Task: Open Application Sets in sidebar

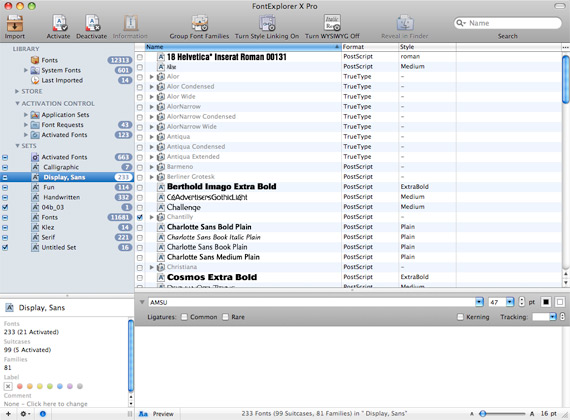Action: (x=65, y=115)
